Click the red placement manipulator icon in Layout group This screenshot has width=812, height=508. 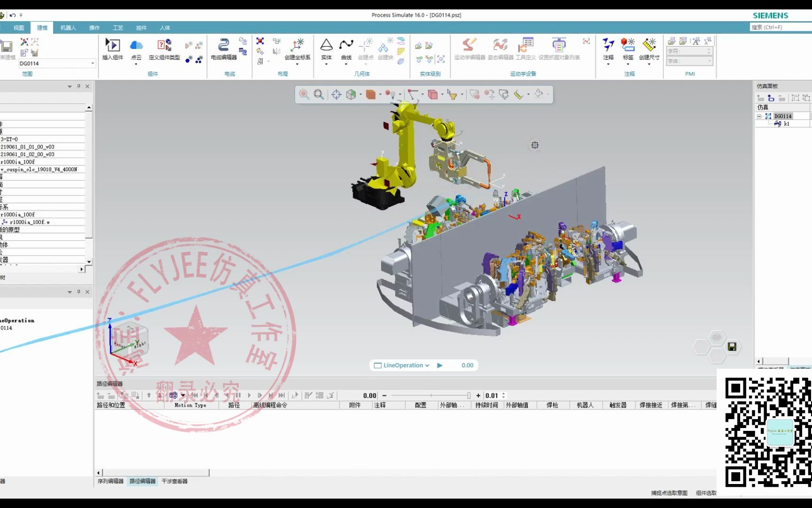260,41
